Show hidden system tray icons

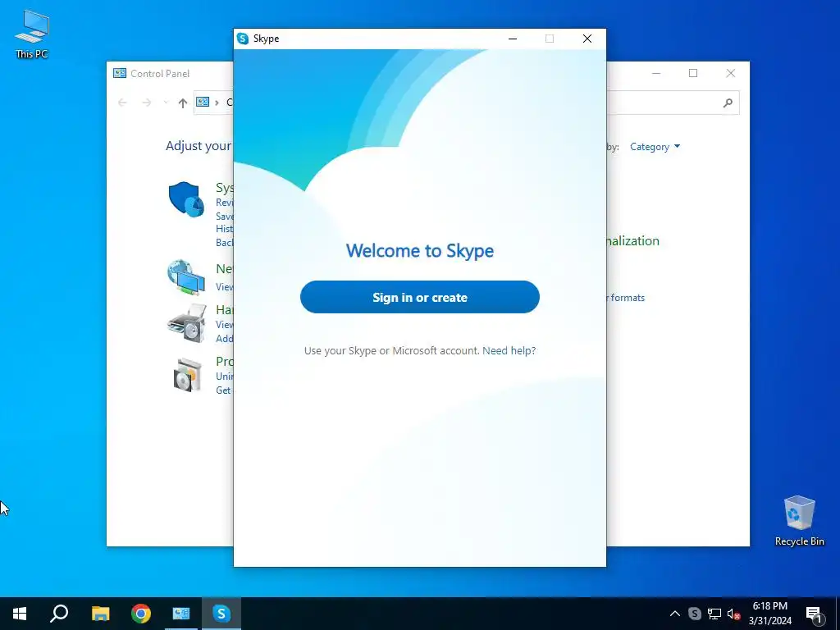[675, 614]
